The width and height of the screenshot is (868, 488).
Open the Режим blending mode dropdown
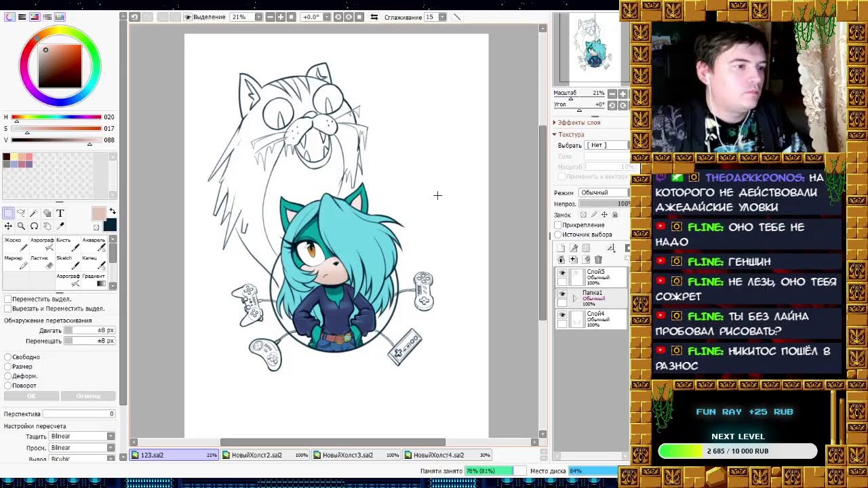tap(603, 192)
